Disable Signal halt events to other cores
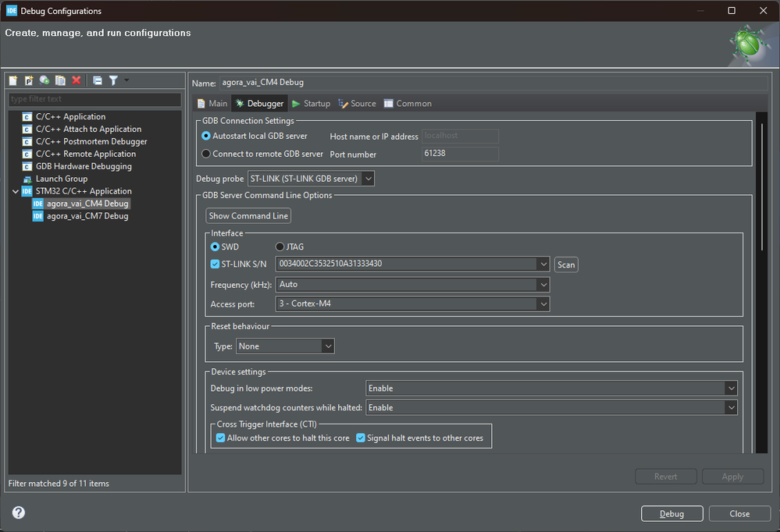780x532 pixels. (360, 438)
